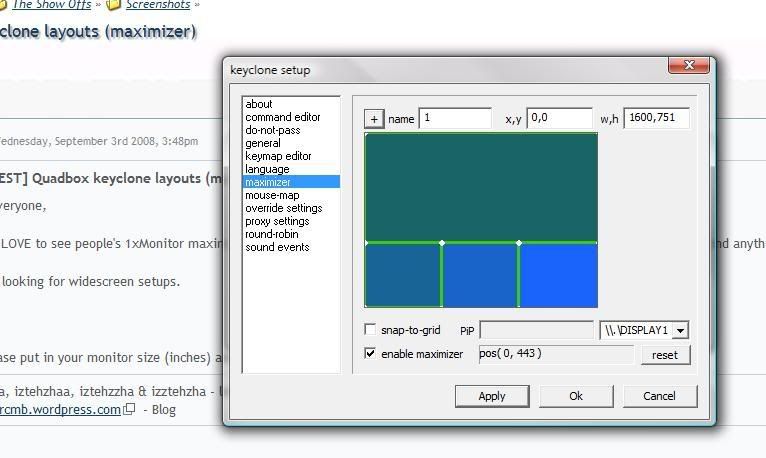Click the Cancel button

(660, 396)
